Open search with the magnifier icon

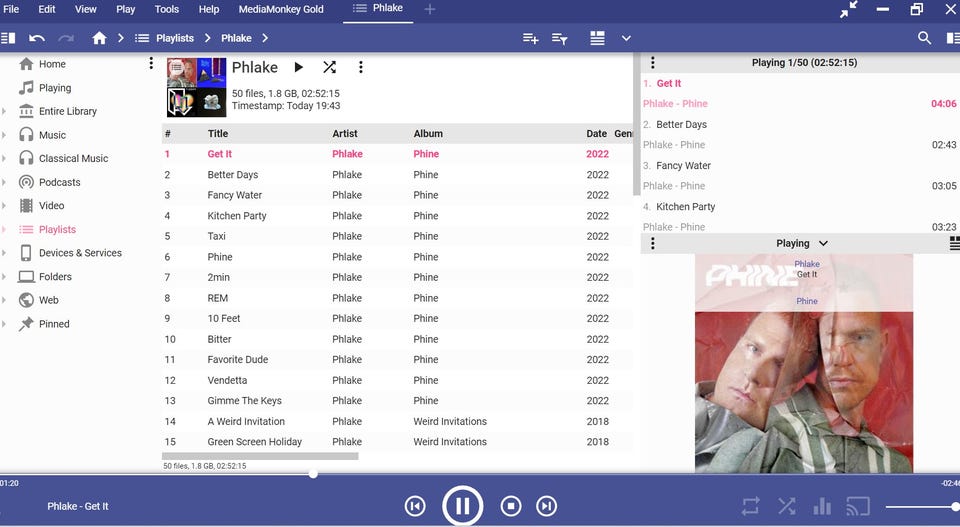[924, 38]
